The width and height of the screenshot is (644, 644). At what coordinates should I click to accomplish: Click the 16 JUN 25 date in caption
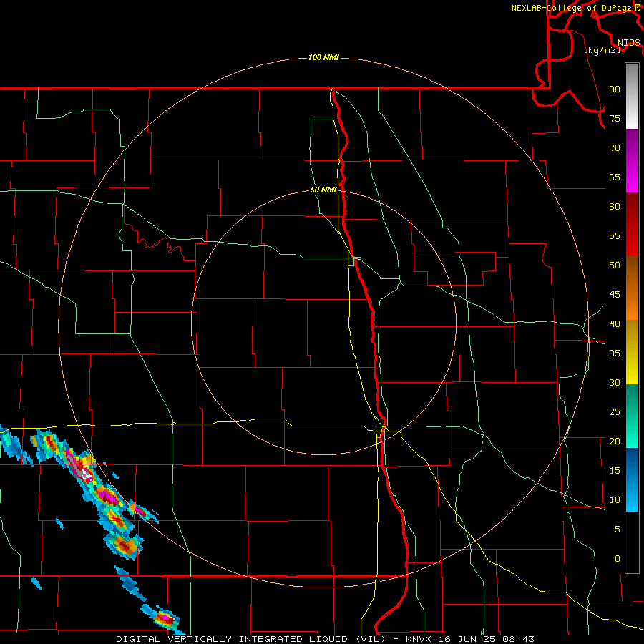pyautogui.click(x=467, y=639)
